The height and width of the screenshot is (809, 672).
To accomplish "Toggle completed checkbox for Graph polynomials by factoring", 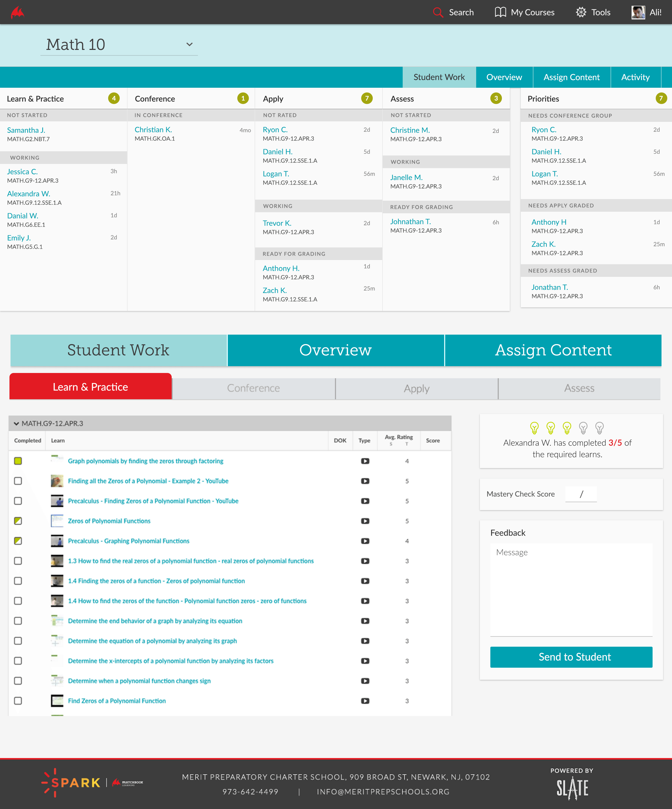I will [18, 461].
